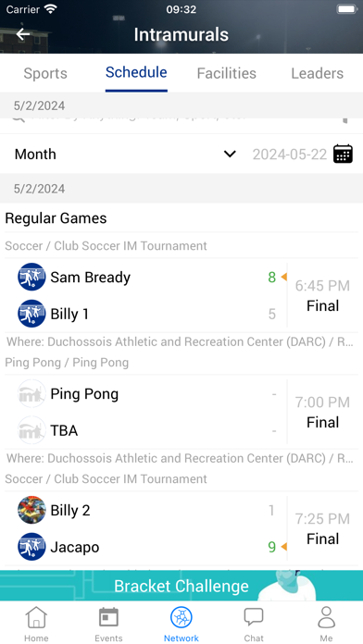This screenshot has width=363, height=644.
Task: Switch to the Sports tab
Action: click(45, 73)
